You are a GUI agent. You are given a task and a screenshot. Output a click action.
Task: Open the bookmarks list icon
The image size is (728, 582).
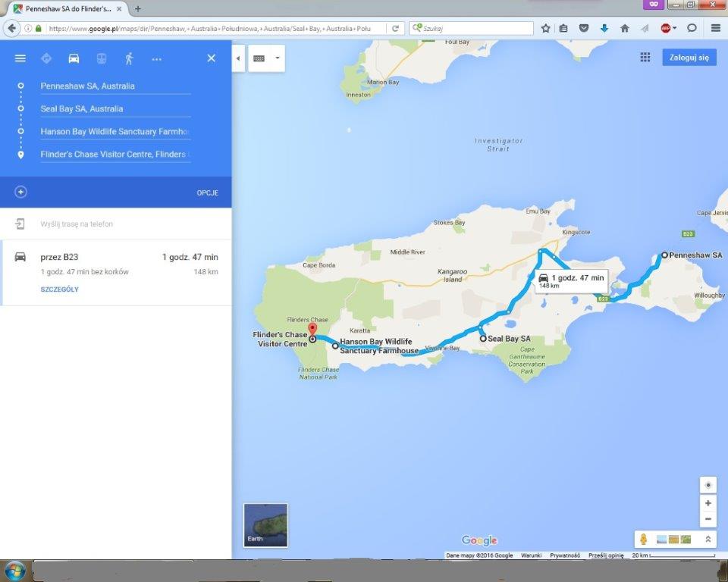click(563, 28)
